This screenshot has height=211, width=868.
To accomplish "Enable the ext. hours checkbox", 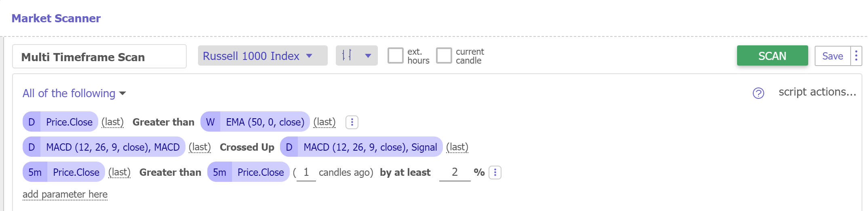I will (x=395, y=55).
